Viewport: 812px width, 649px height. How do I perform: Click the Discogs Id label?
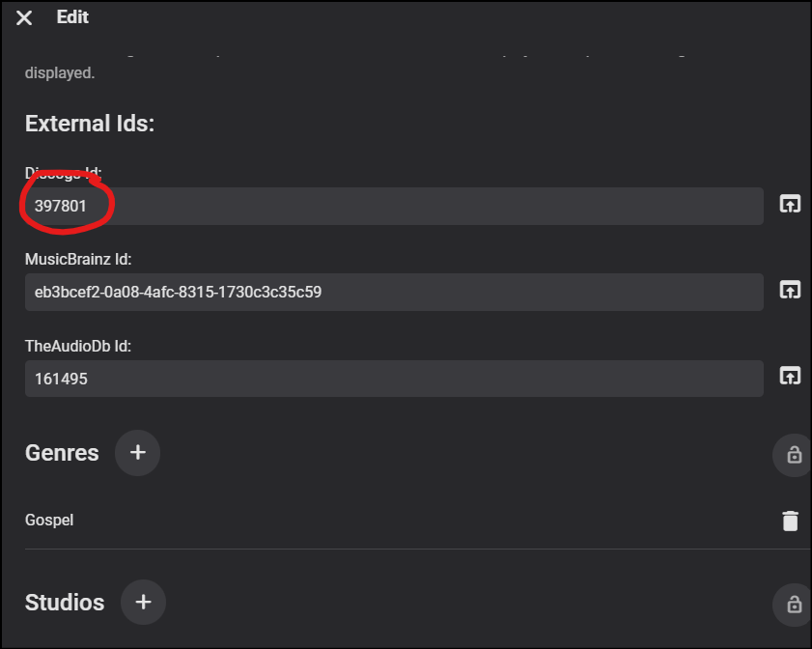64,173
